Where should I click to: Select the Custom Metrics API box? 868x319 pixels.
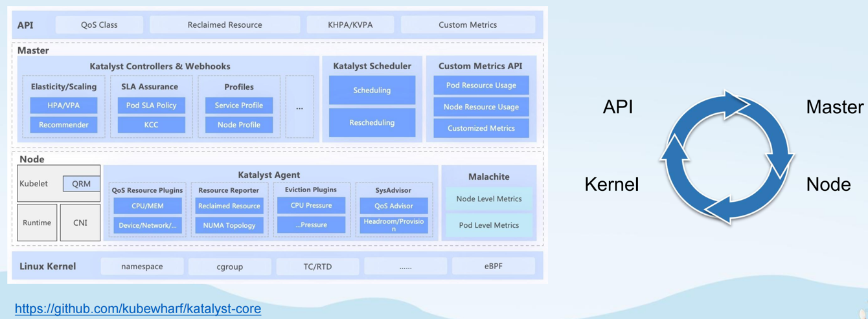[x=468, y=25]
